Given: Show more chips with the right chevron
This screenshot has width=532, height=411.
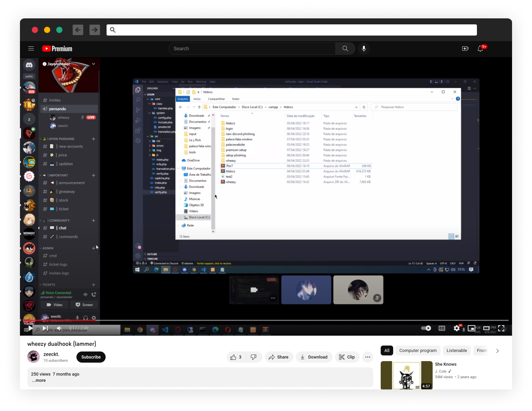Looking at the screenshot, I should [x=497, y=351].
